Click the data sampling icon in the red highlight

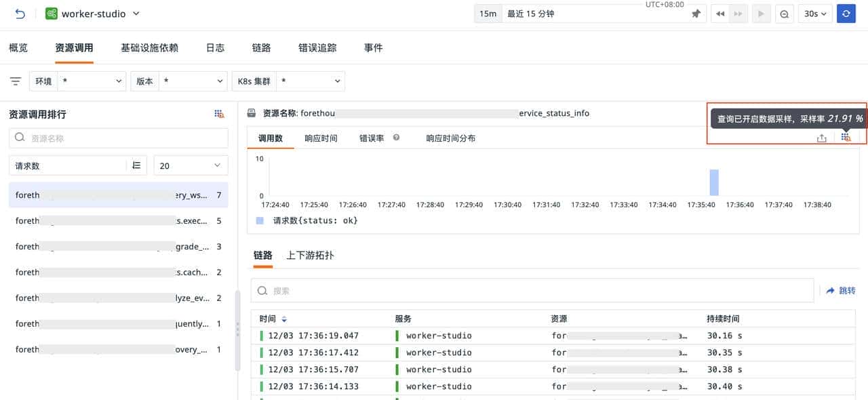845,138
